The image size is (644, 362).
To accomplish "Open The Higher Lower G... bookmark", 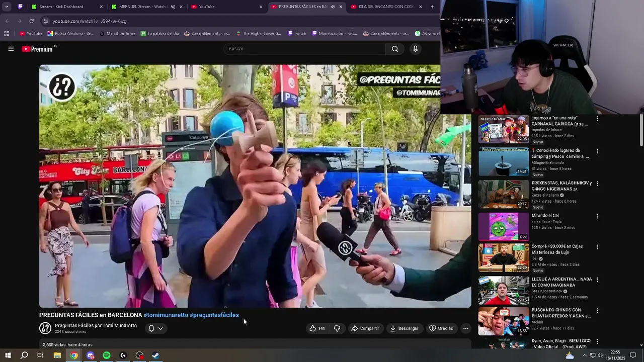I will pyautogui.click(x=258, y=34).
